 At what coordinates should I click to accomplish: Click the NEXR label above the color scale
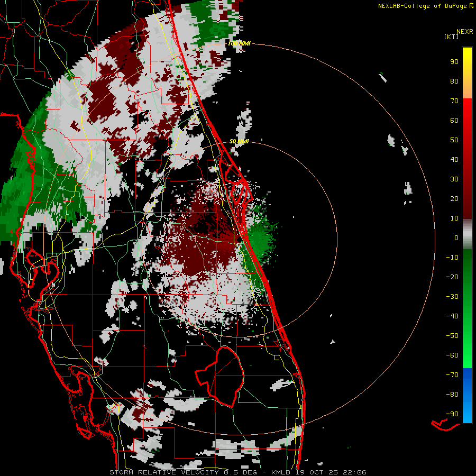tap(465, 32)
